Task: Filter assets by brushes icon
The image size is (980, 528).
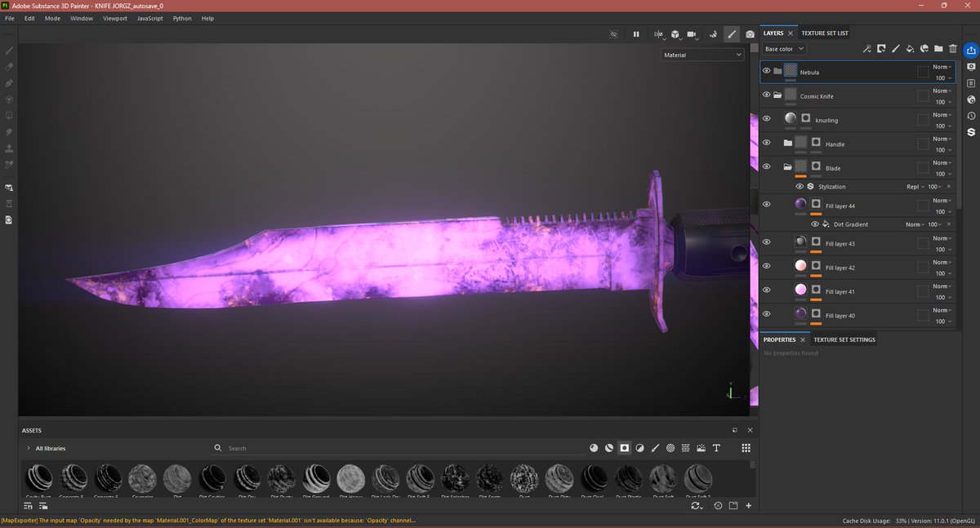Action: pyautogui.click(x=655, y=448)
